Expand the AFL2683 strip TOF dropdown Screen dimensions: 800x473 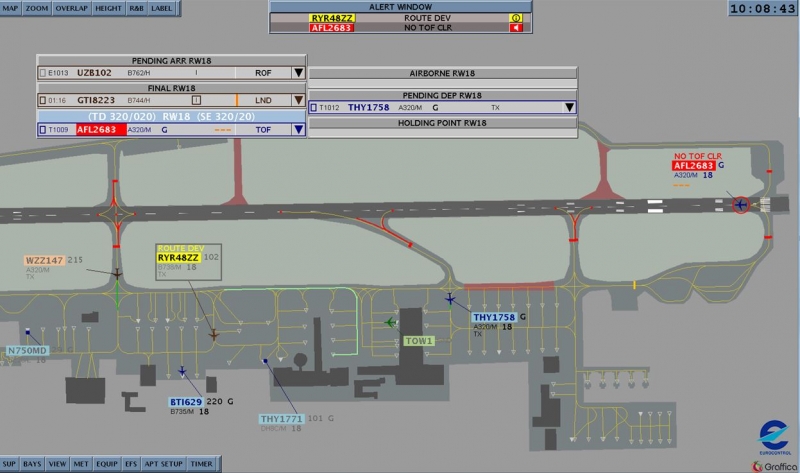(x=298, y=129)
